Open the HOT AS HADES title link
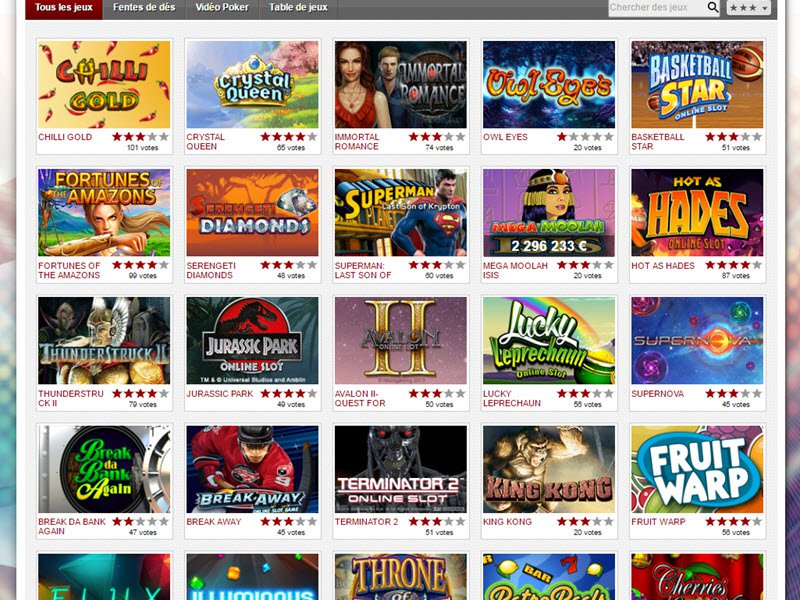The width and height of the screenshot is (800, 600). coord(663,266)
